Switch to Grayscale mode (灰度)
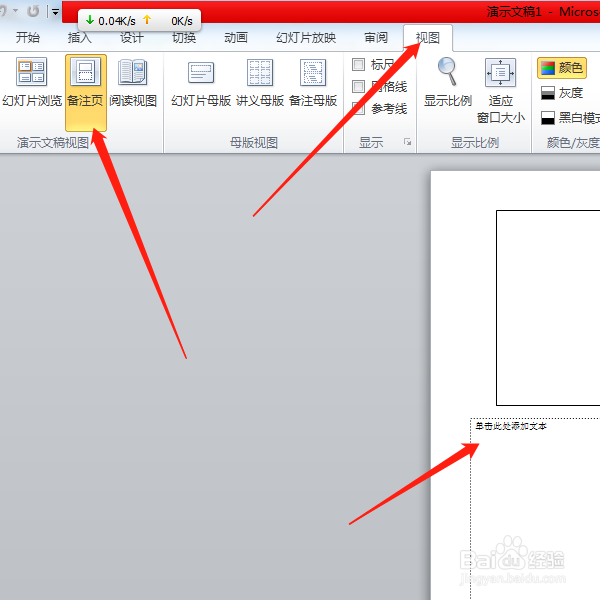 click(x=562, y=93)
